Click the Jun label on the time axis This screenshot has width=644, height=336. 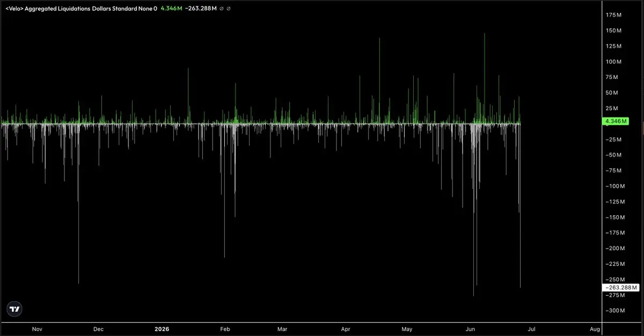(471, 328)
